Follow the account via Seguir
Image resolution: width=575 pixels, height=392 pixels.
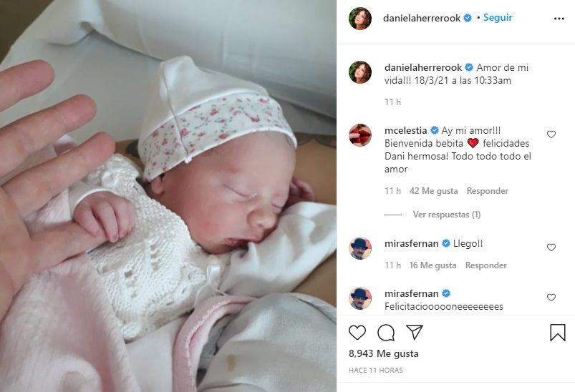(x=498, y=18)
